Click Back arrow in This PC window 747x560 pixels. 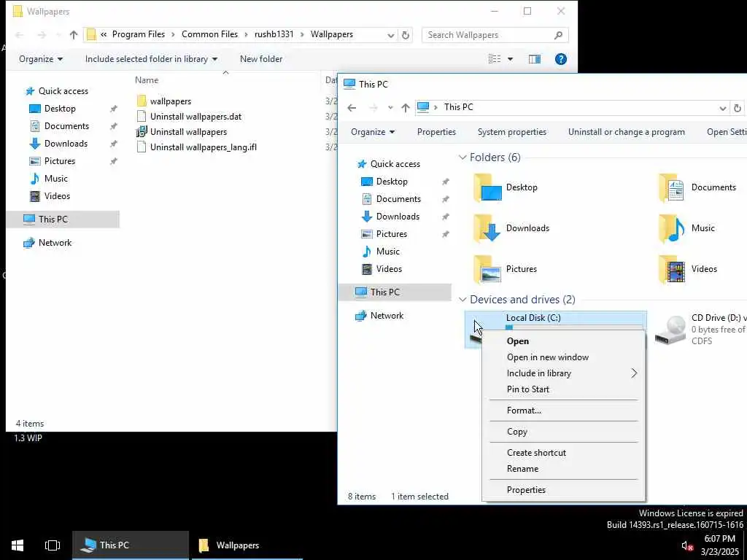tap(352, 108)
